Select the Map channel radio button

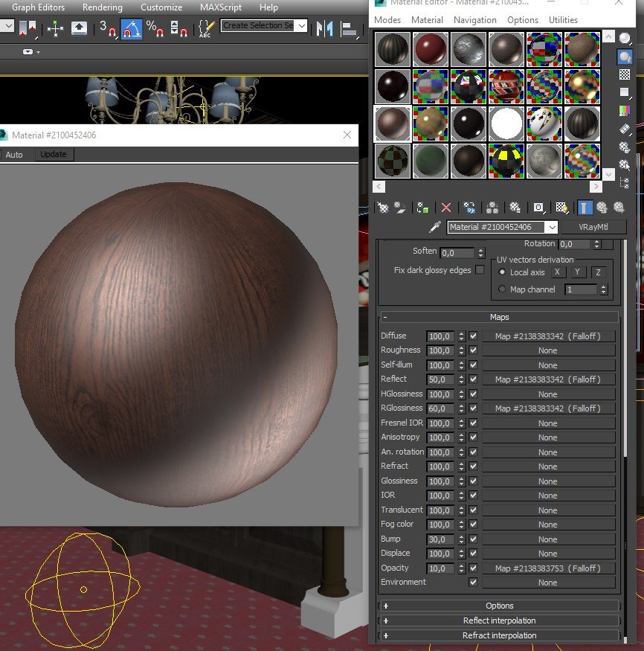[x=502, y=289]
